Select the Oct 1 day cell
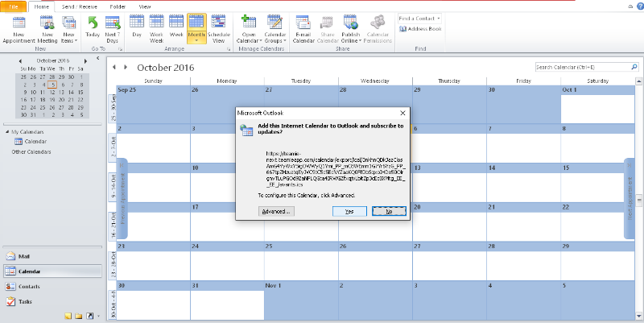The height and width of the screenshot is (323, 644). [x=597, y=105]
